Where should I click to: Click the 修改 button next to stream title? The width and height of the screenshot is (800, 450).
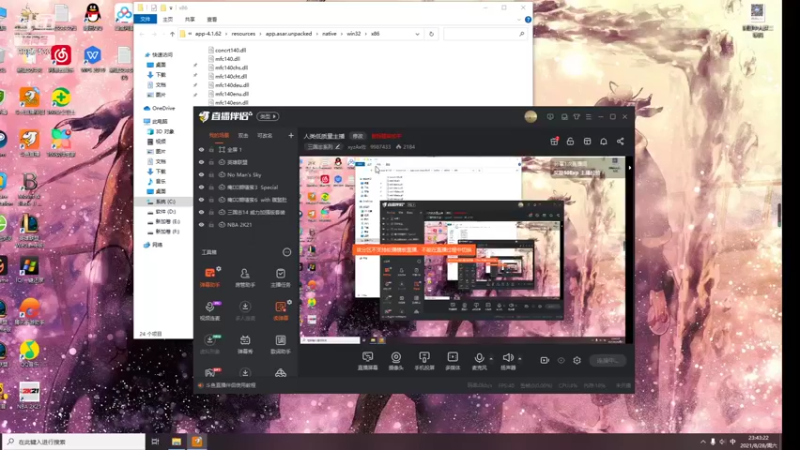(x=358, y=136)
